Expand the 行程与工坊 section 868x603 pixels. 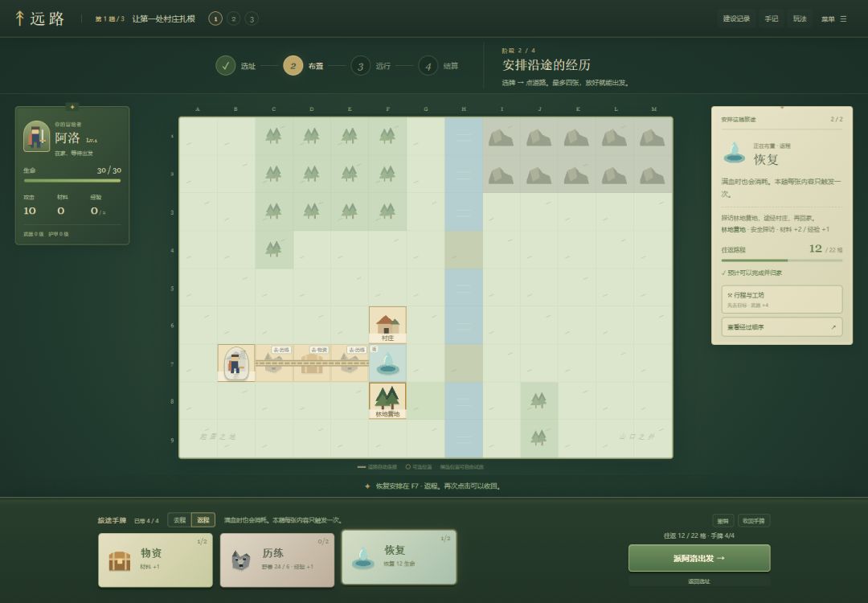click(782, 300)
